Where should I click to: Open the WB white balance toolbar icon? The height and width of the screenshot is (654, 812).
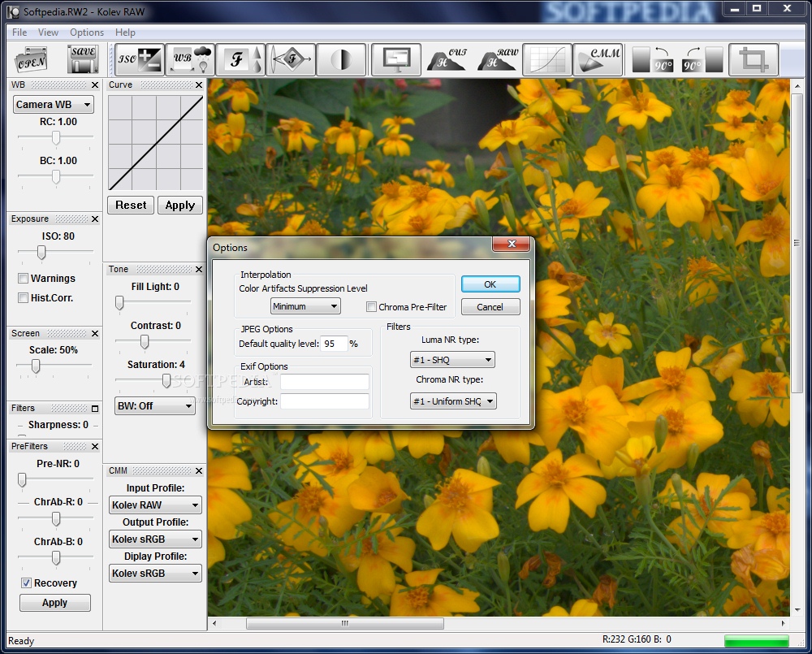[191, 59]
